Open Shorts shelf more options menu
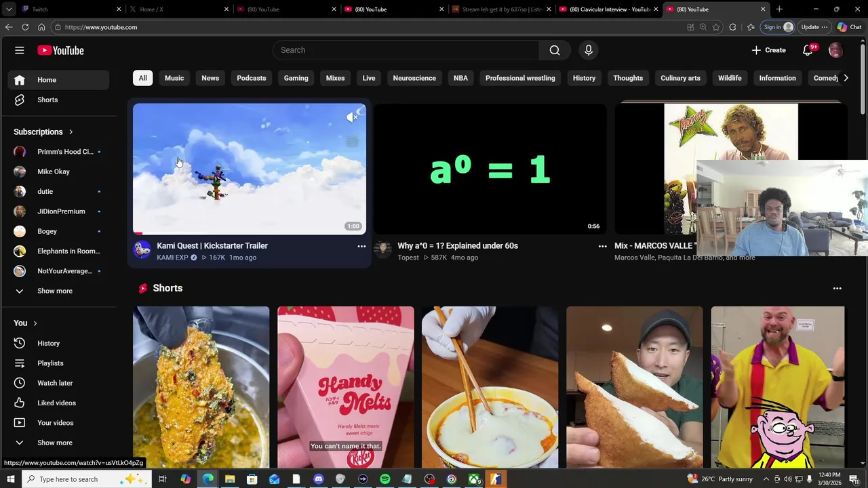The width and height of the screenshot is (868, 488). coord(837,289)
